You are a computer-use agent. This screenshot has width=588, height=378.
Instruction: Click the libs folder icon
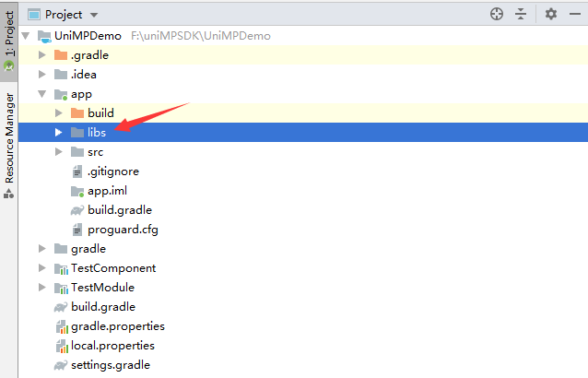[77, 133]
